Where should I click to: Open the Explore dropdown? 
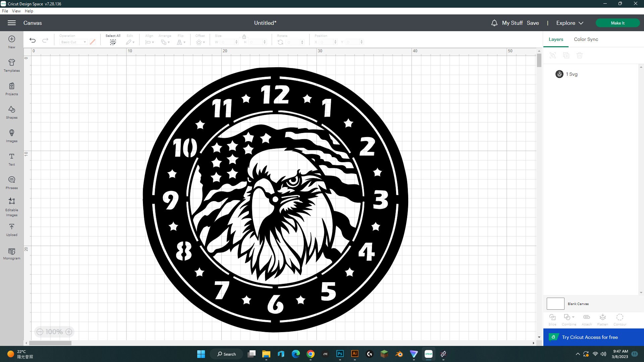[x=569, y=23]
